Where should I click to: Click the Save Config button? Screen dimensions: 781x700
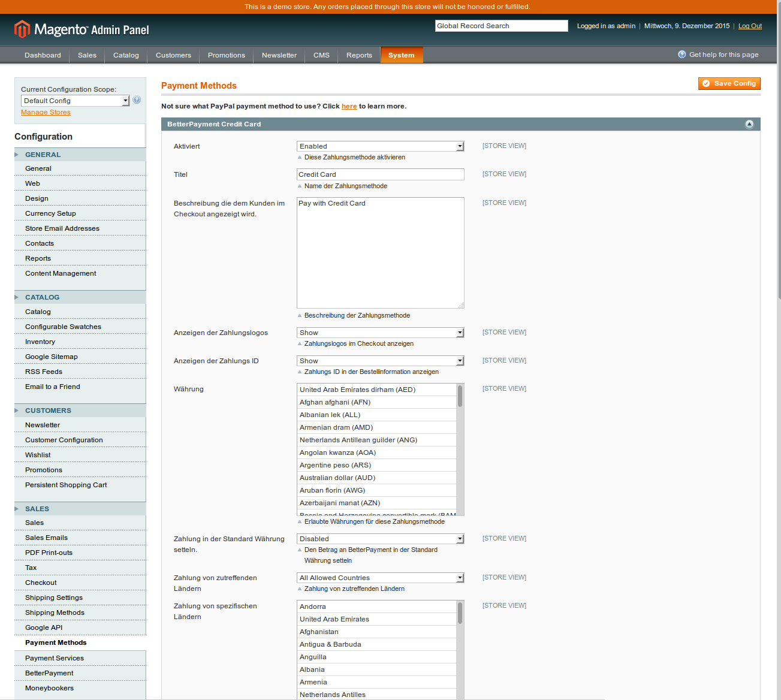729,83
